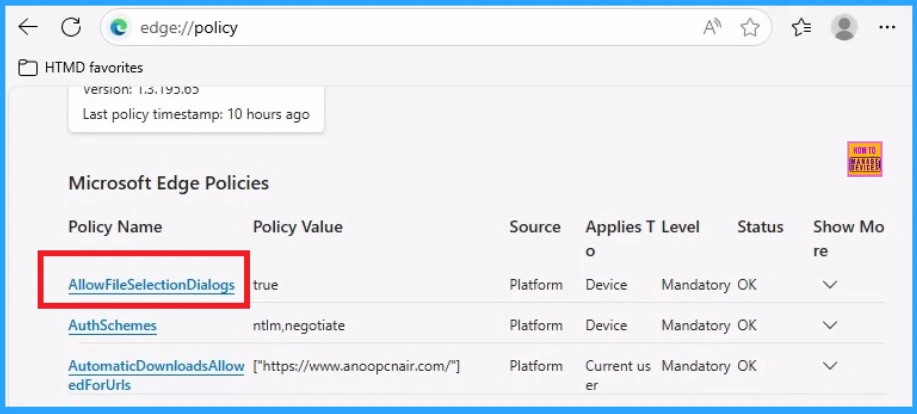Viewport: 917px width, 414px height.
Task: Click the Edge logo in address bar
Action: coord(119,27)
